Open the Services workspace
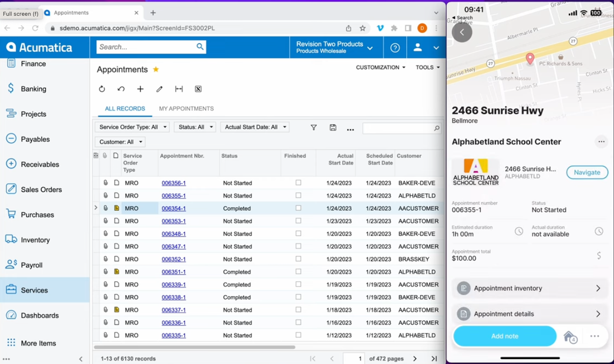Viewport: 614px width, 364px height. tap(44, 290)
